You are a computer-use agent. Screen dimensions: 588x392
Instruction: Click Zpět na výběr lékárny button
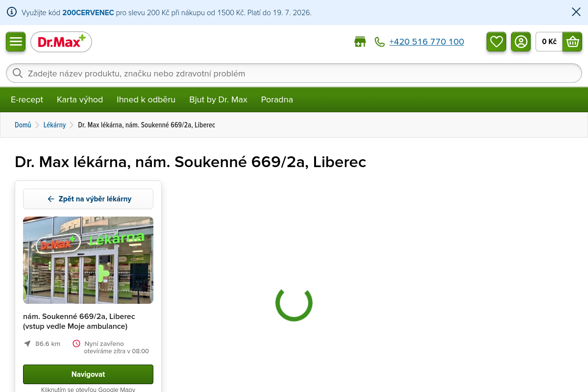tap(88, 199)
